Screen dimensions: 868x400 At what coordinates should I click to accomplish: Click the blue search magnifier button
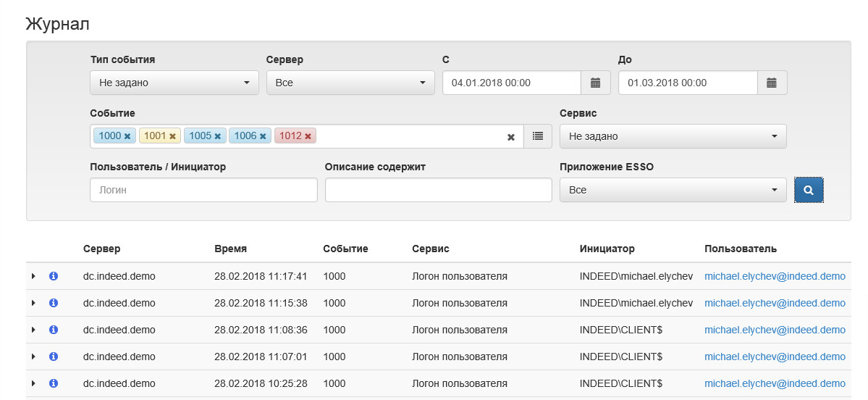tap(809, 190)
